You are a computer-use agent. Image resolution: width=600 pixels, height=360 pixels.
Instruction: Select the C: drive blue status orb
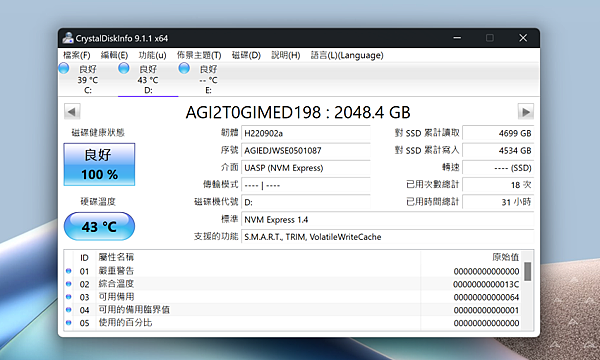point(64,68)
